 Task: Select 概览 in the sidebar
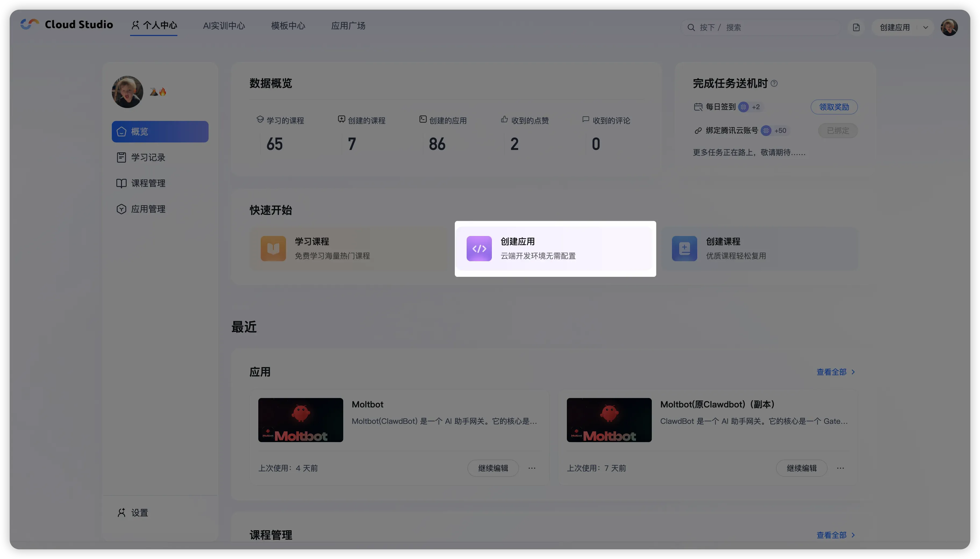click(160, 132)
